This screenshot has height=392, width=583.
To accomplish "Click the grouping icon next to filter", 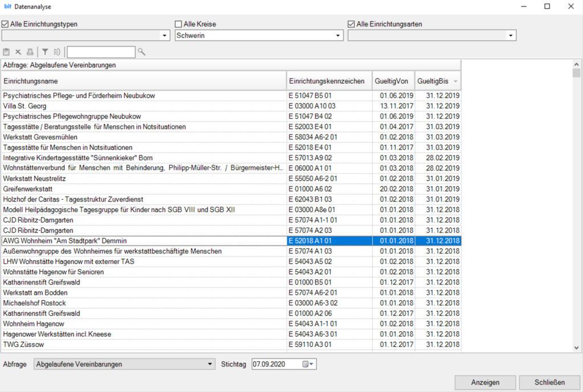I will click(57, 52).
